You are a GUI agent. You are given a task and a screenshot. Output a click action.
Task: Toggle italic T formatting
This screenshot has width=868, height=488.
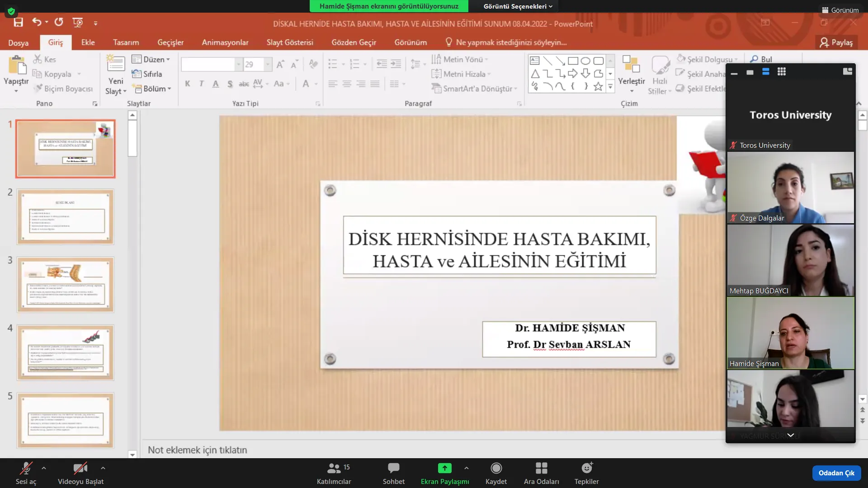point(202,84)
